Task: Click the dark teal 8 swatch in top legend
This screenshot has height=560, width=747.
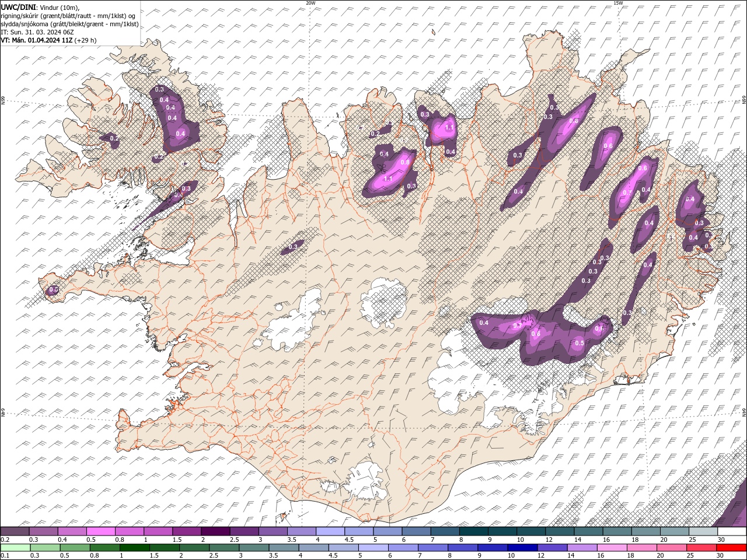Action: click(x=473, y=531)
